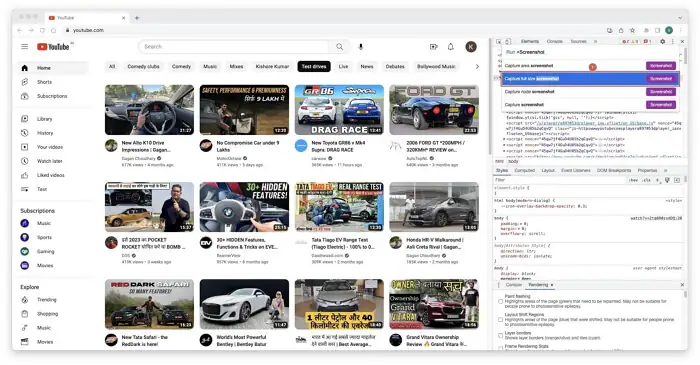Filter by Comedy clubs chip

(x=143, y=66)
